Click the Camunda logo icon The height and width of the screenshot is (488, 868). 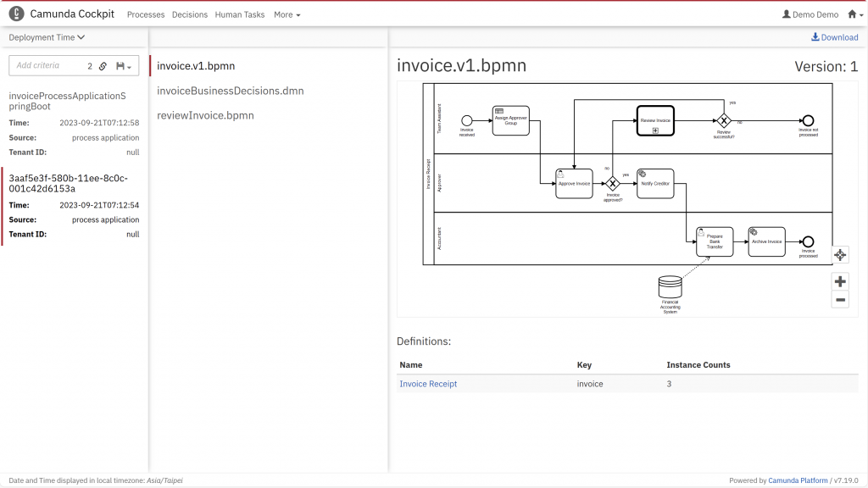point(17,14)
